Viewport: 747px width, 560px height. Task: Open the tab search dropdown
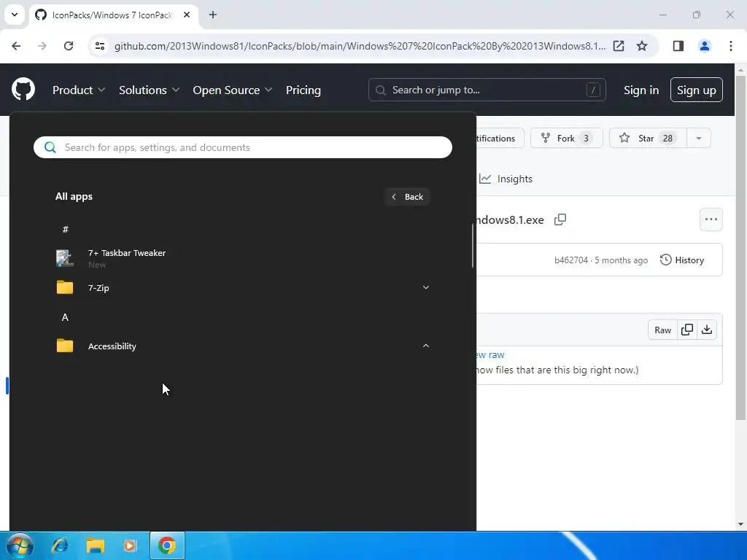(15, 15)
